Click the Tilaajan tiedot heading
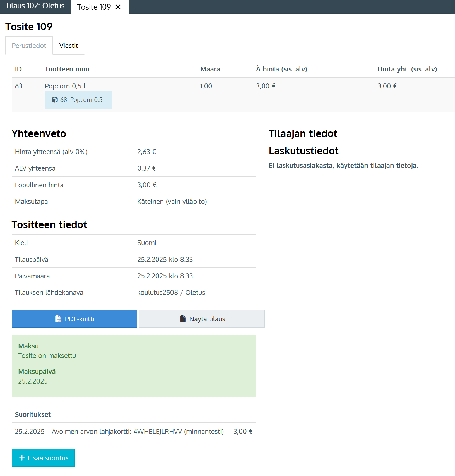The image size is (455, 476). (303, 133)
